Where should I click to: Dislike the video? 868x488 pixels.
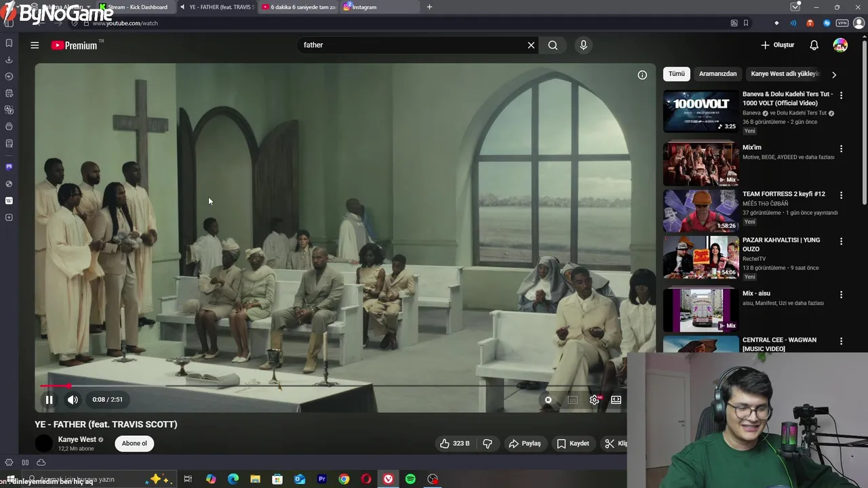click(487, 443)
